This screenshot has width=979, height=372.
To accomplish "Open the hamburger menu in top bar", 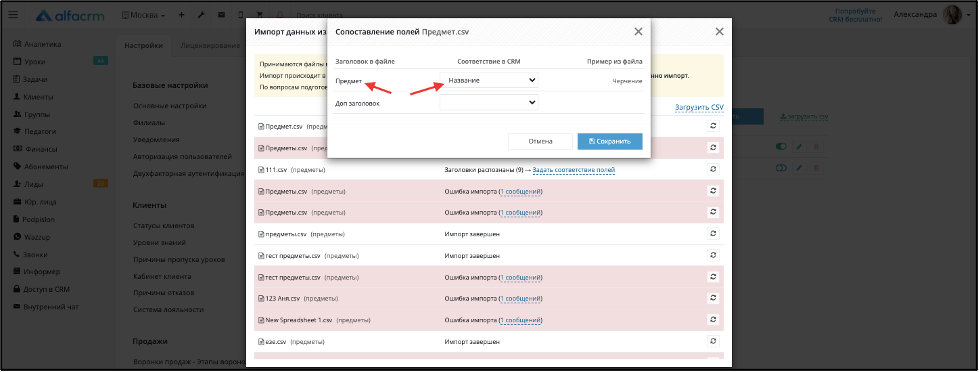I will [13, 15].
